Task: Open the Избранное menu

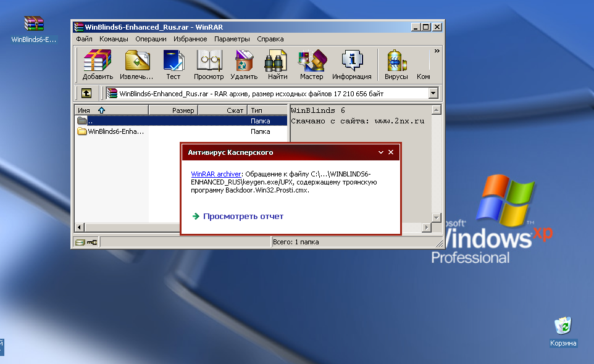Action: pos(190,39)
